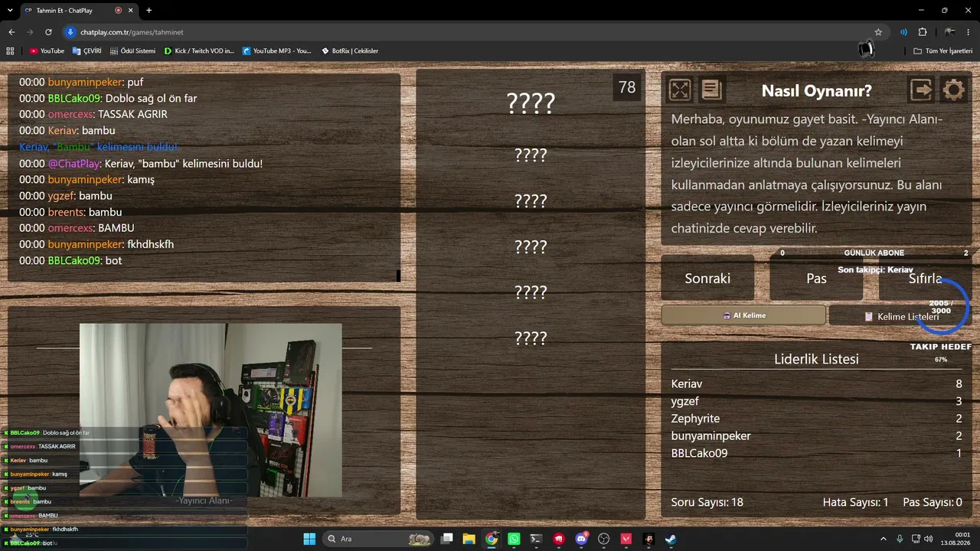Click the Pas button
Viewport: 980px width, 551px height.
816,279
